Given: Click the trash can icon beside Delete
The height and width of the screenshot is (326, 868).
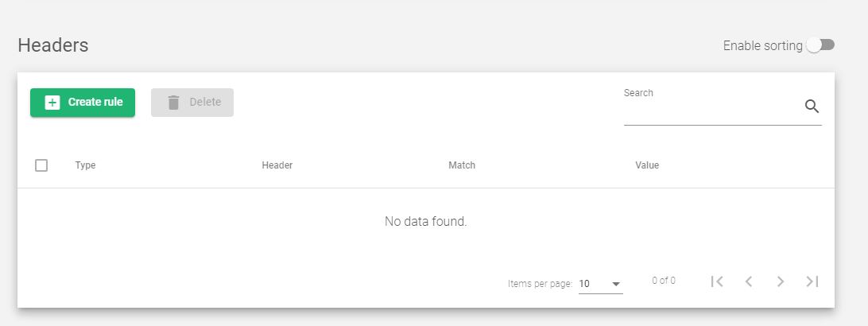Looking at the screenshot, I should [174, 103].
